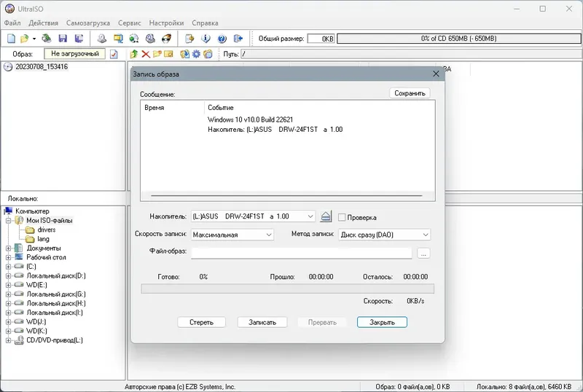This screenshot has height=392, width=583.
Task: Open the Самозагрузка menu
Action: coord(87,23)
